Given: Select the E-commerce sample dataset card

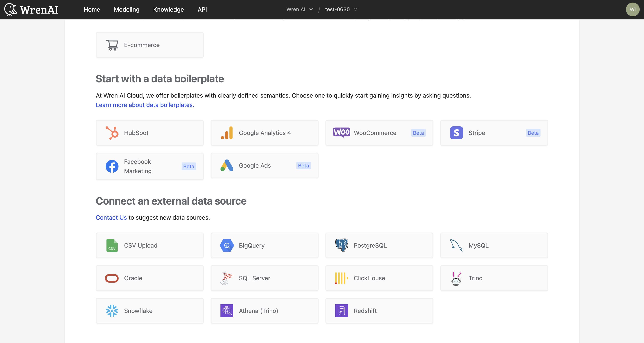Looking at the screenshot, I should tap(150, 45).
